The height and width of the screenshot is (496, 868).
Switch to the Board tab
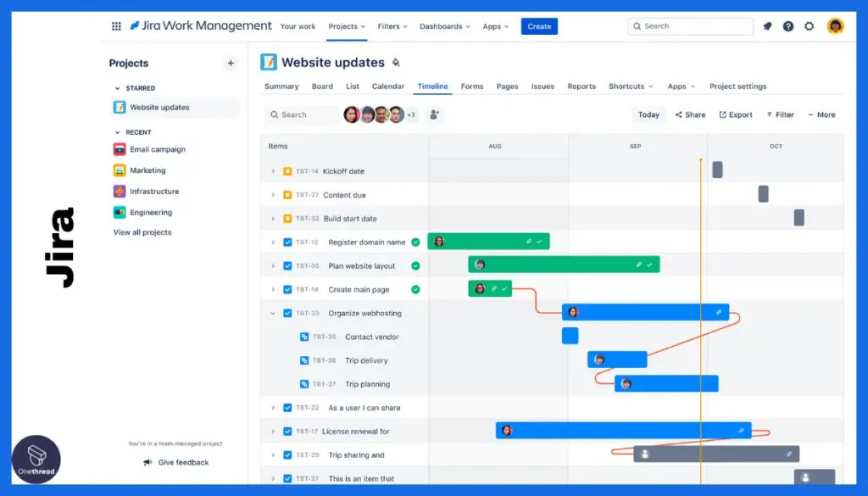(x=322, y=86)
